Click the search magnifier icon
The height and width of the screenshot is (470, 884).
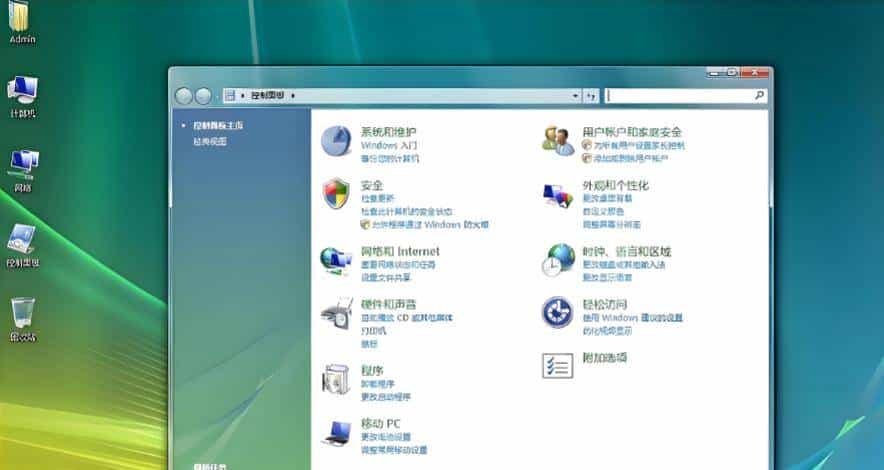click(759, 96)
